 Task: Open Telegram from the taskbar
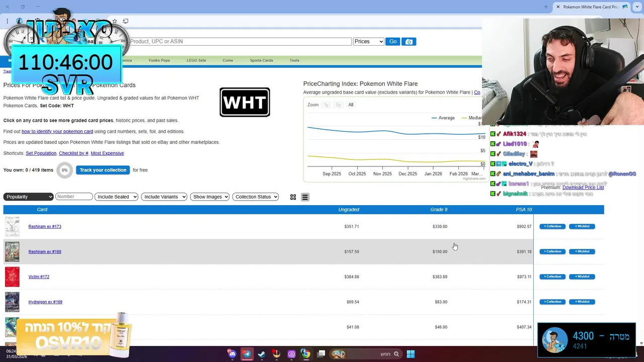247,354
